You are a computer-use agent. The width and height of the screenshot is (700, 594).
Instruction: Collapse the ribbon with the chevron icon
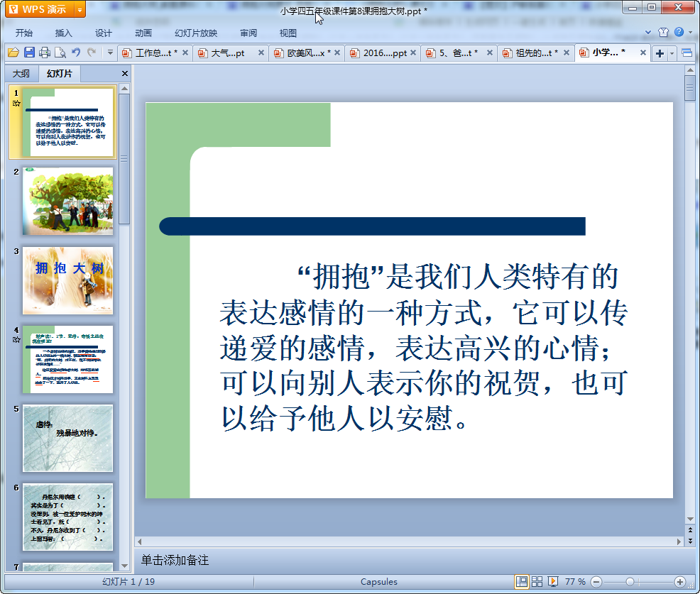pyautogui.click(x=648, y=32)
